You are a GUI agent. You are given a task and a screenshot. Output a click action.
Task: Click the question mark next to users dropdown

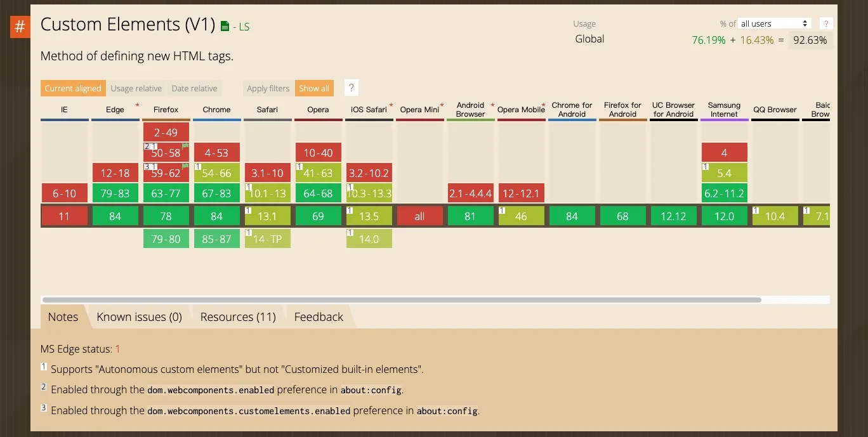click(x=825, y=23)
